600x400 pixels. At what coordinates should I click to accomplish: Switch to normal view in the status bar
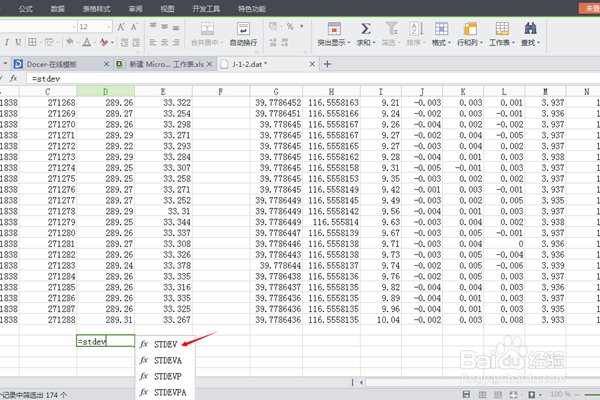coord(483,394)
